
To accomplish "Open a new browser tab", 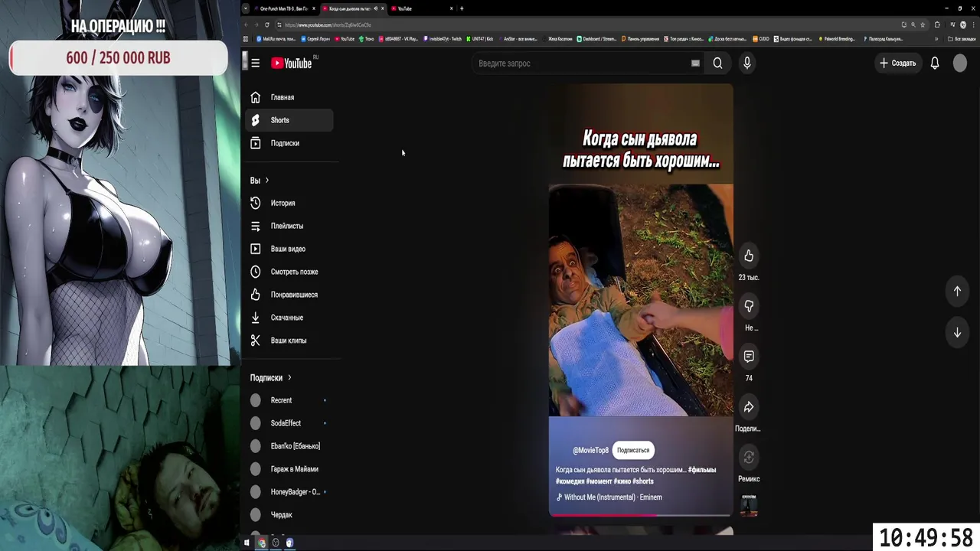I will tap(462, 8).
